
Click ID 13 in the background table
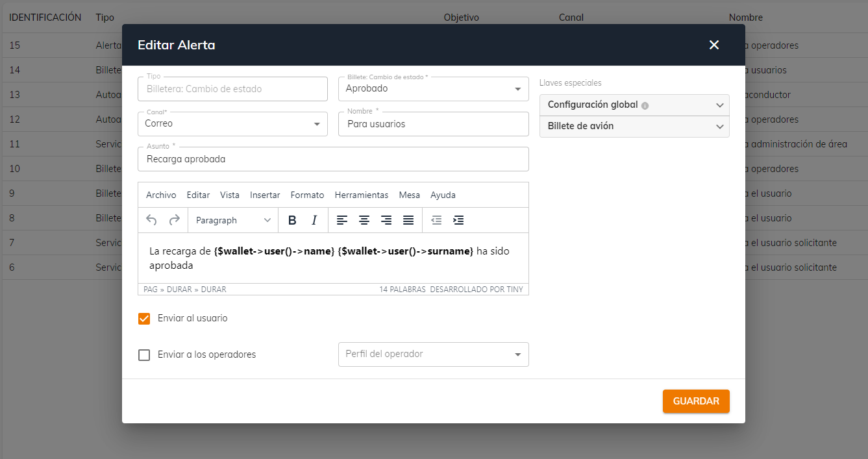[x=15, y=95]
